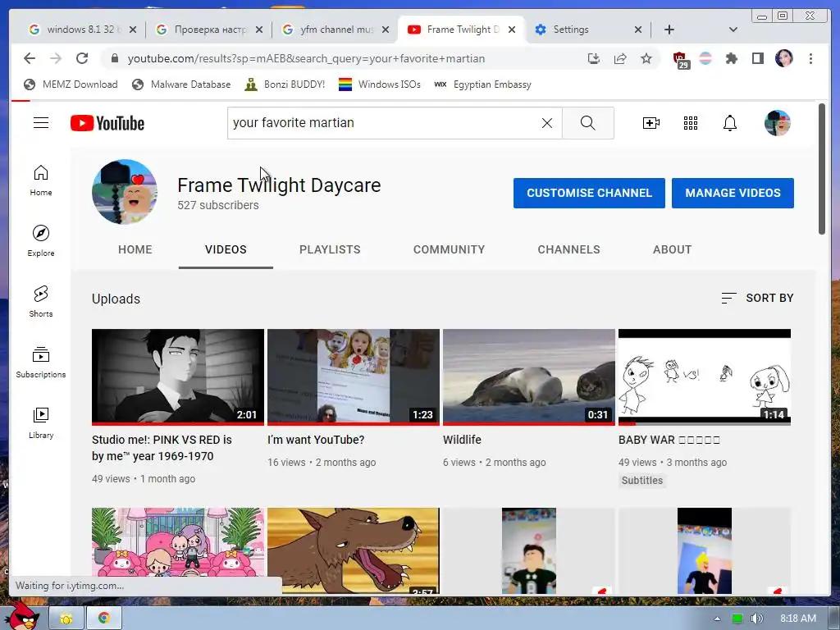Click the Frame Twilight Daycare channel avatar
Screen dimensions: 840x630
(x=125, y=192)
